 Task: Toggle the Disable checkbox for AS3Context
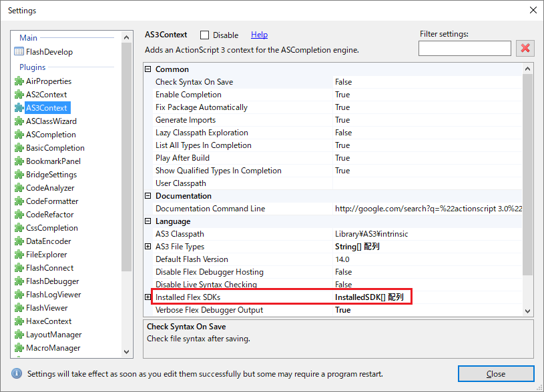205,35
